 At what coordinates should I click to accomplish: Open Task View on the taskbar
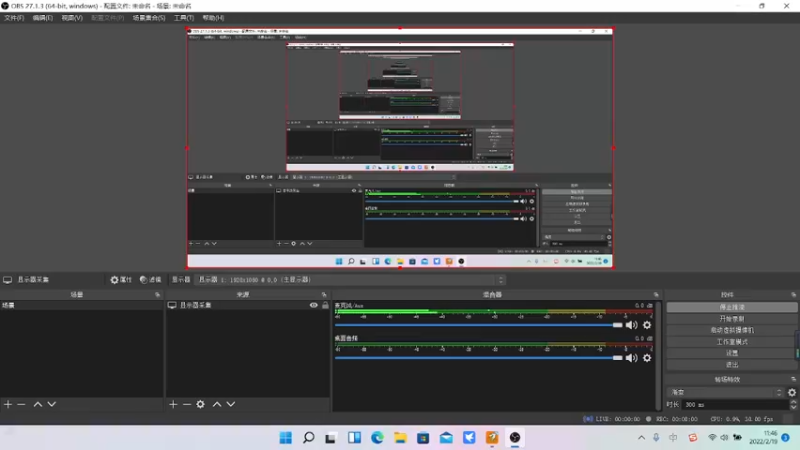[x=331, y=437]
